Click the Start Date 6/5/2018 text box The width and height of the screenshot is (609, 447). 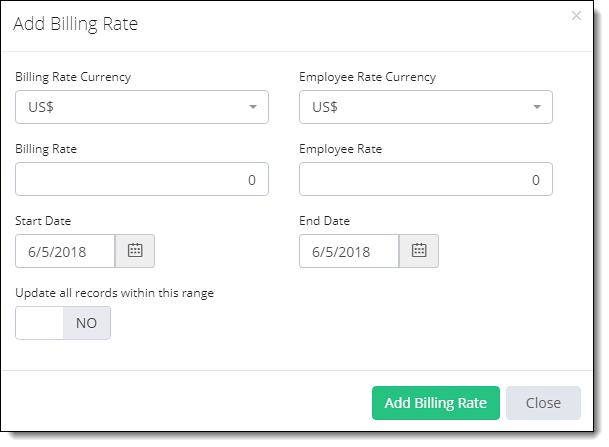point(65,251)
